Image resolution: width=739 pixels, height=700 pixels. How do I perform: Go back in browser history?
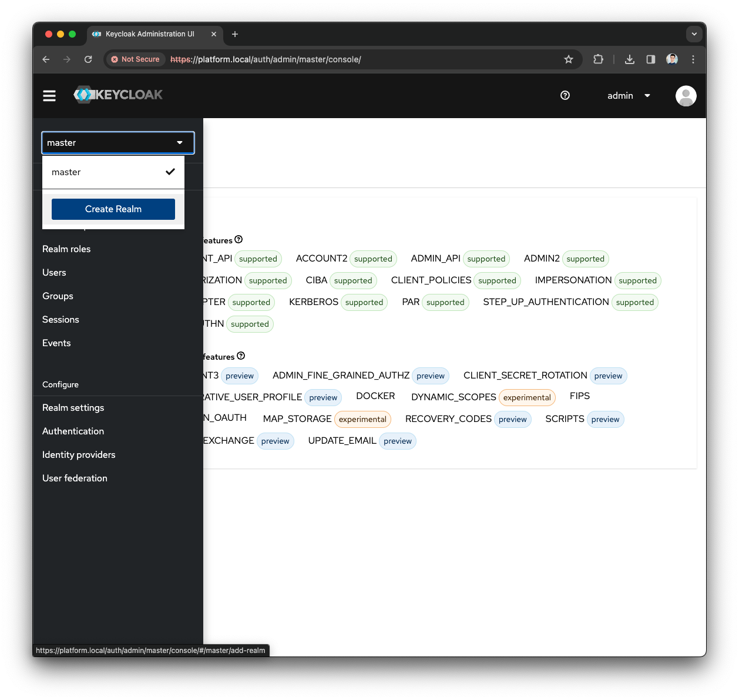[46, 59]
